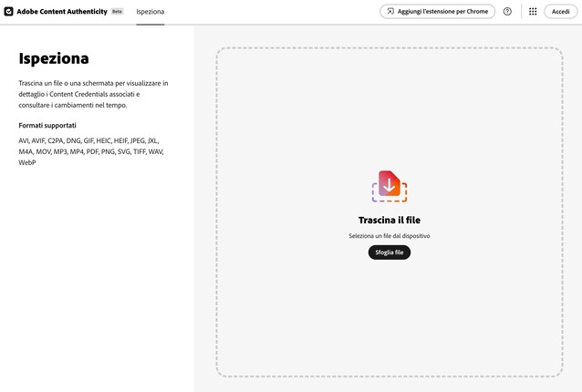582x392 pixels.
Task: Click the external-link icon in the Chrome extension button
Action: pyautogui.click(x=390, y=12)
